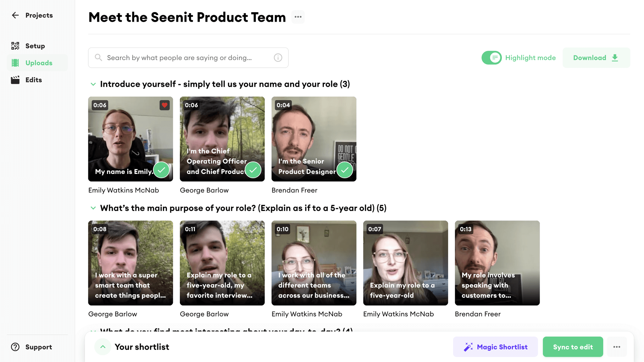644x362 pixels.
Task: Select the Uploads filmstrip icon
Action: 15,63
